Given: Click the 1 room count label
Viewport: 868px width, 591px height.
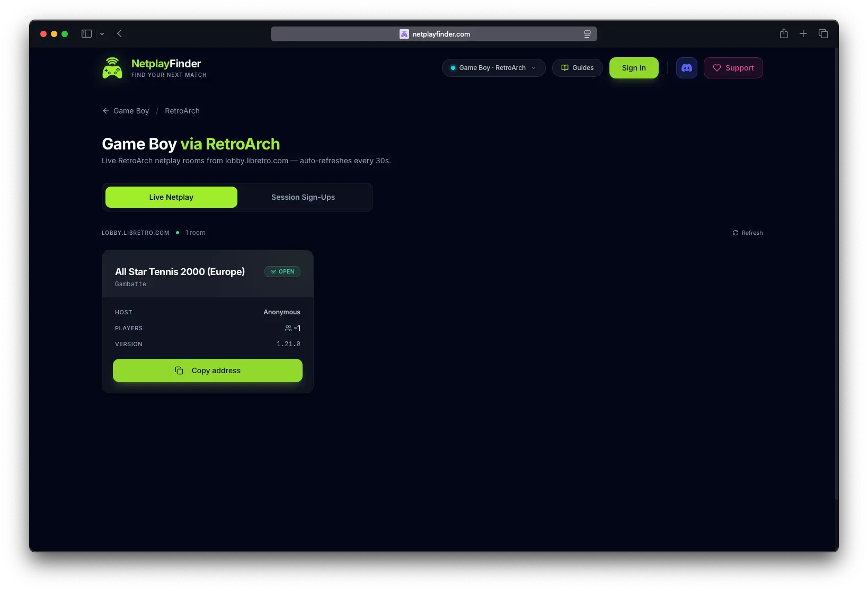Looking at the screenshot, I should (195, 233).
